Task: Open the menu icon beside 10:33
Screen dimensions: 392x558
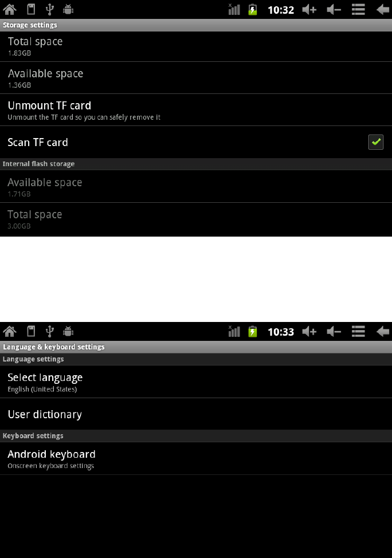Action: click(358, 331)
